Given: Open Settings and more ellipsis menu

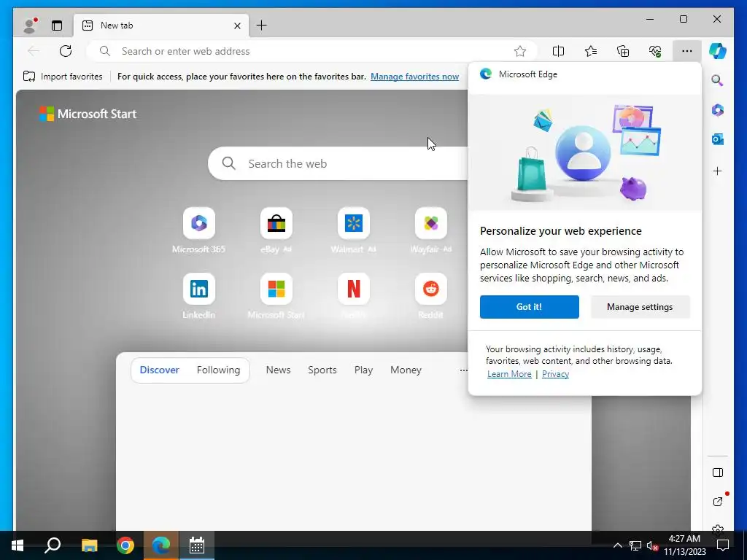Looking at the screenshot, I should (x=687, y=51).
